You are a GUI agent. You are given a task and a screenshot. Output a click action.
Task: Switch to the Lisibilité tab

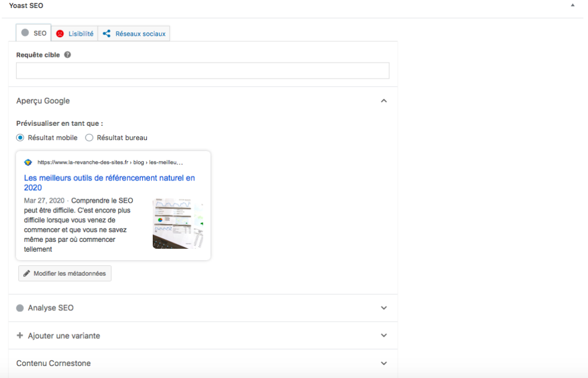pos(80,34)
